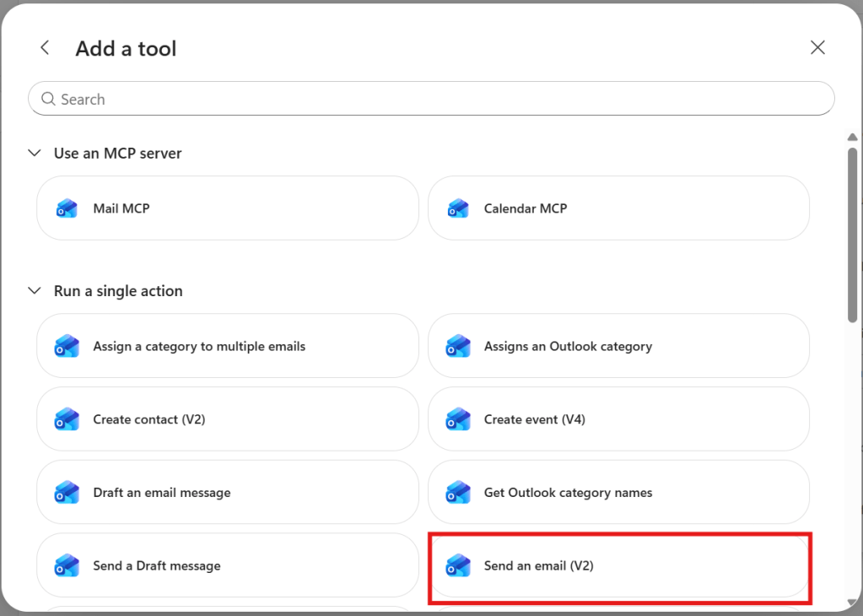Click the Outlook icon on Mail MCP
The width and height of the screenshot is (863, 616).
pos(67,208)
